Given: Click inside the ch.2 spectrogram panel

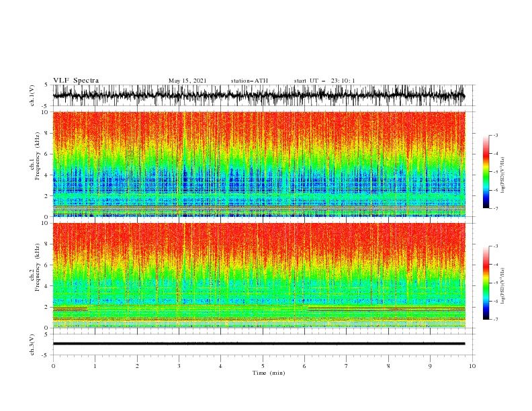Looking at the screenshot, I should [x=259, y=275].
